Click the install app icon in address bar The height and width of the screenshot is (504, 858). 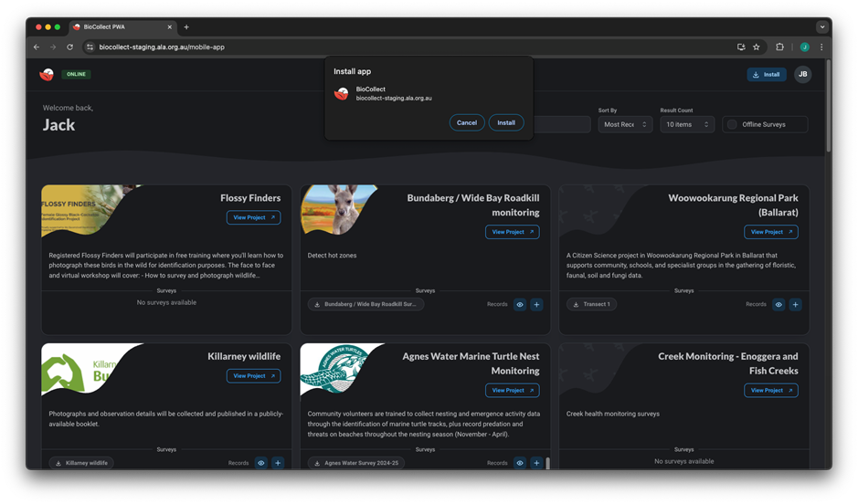pyautogui.click(x=741, y=47)
